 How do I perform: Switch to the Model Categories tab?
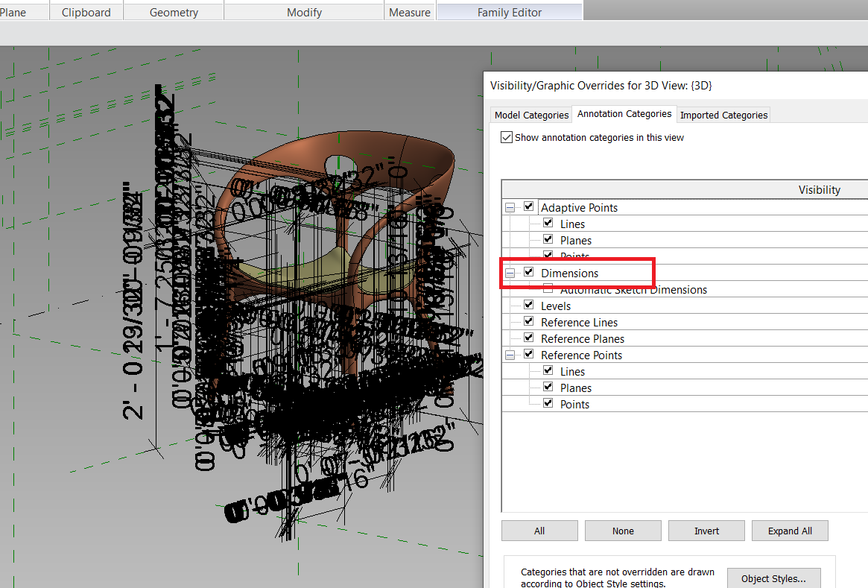[x=531, y=116]
